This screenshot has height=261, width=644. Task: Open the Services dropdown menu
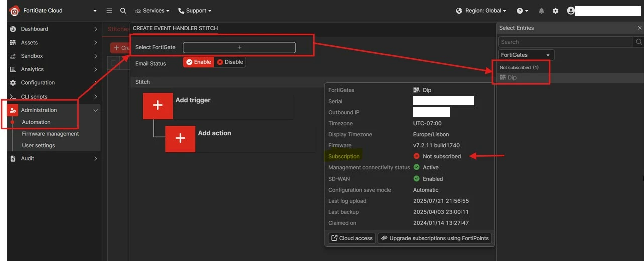152,11
